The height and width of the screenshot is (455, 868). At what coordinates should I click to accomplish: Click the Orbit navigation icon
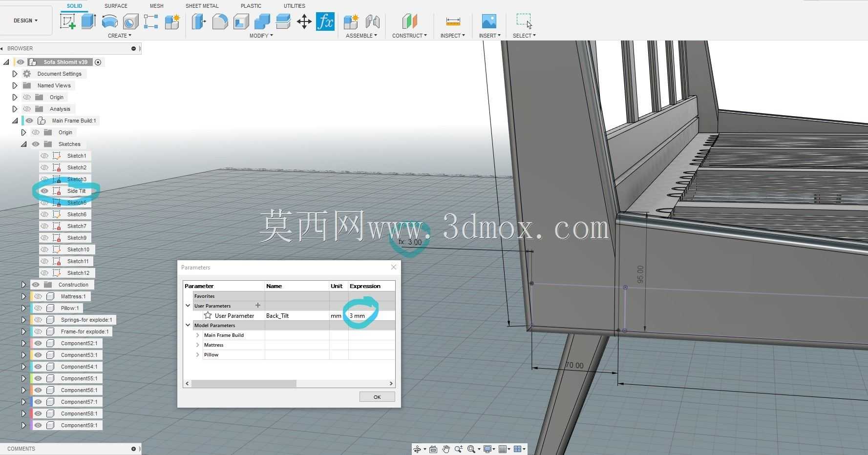(417, 449)
